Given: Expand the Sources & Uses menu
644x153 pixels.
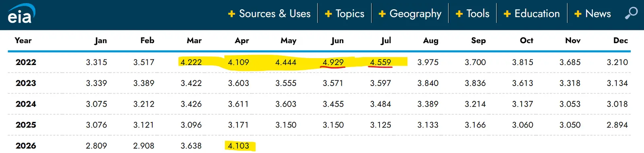Looking at the screenshot, I should 269,14.
